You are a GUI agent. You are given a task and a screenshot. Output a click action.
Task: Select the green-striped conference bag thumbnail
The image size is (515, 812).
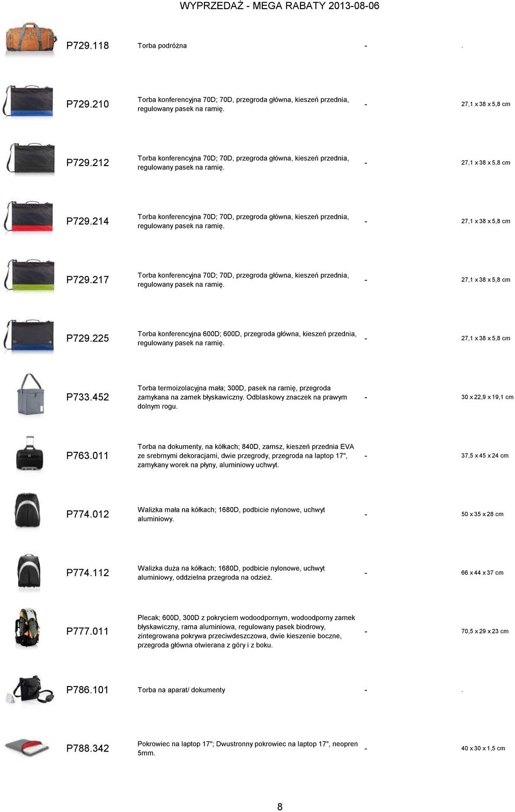point(28,276)
